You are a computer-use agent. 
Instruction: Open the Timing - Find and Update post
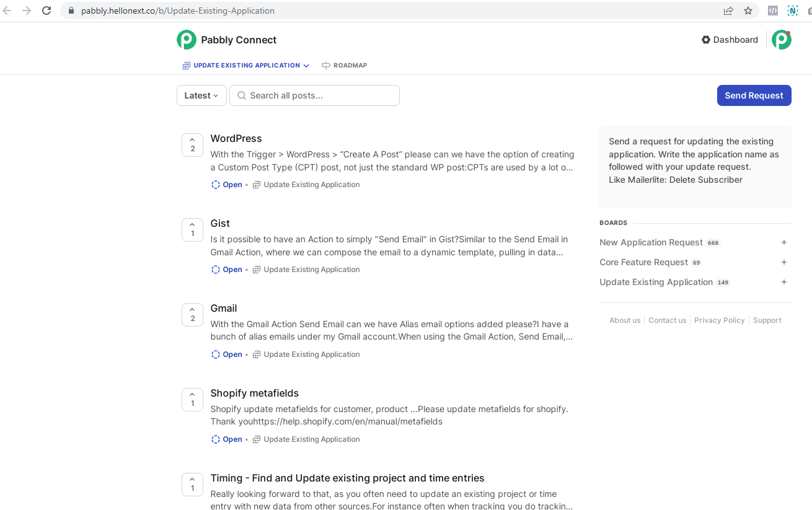347,478
